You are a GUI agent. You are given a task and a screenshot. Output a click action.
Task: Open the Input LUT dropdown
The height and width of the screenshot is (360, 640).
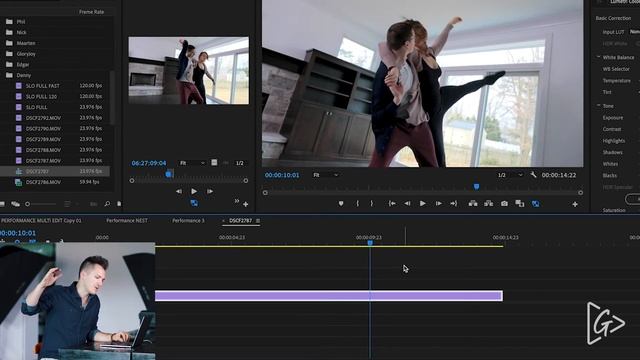[634, 32]
